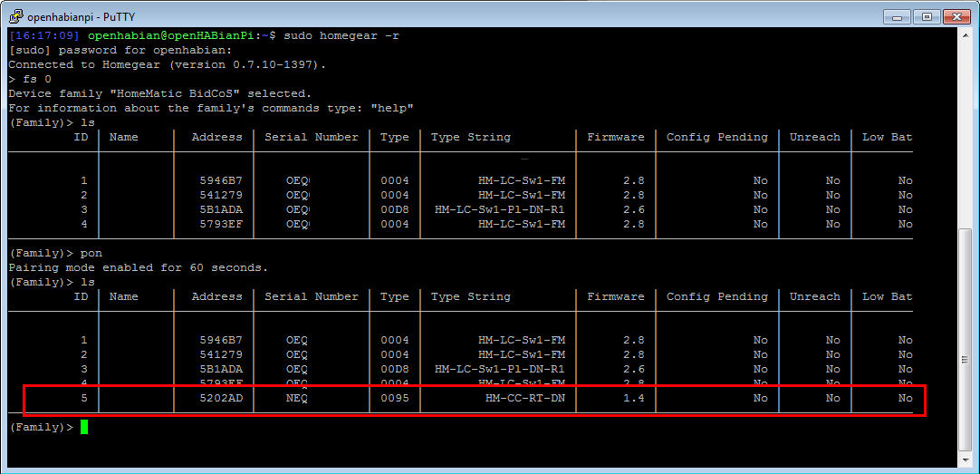980x474 pixels.
Task: Click the scrollbar up arrow
Action: point(966,35)
